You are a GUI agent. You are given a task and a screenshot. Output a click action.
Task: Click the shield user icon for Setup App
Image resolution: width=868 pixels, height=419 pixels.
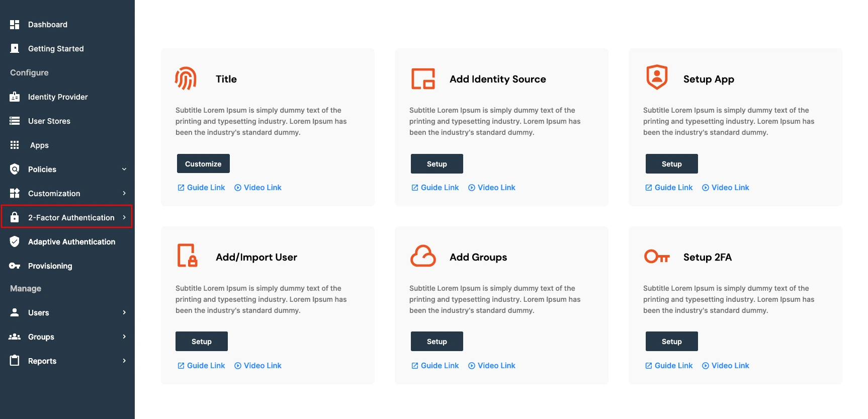click(x=656, y=77)
